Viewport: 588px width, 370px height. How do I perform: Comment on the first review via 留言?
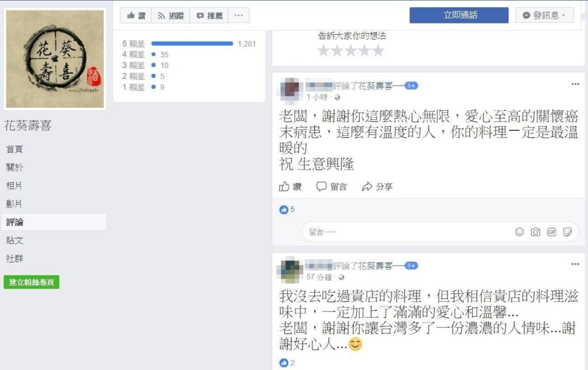click(331, 186)
